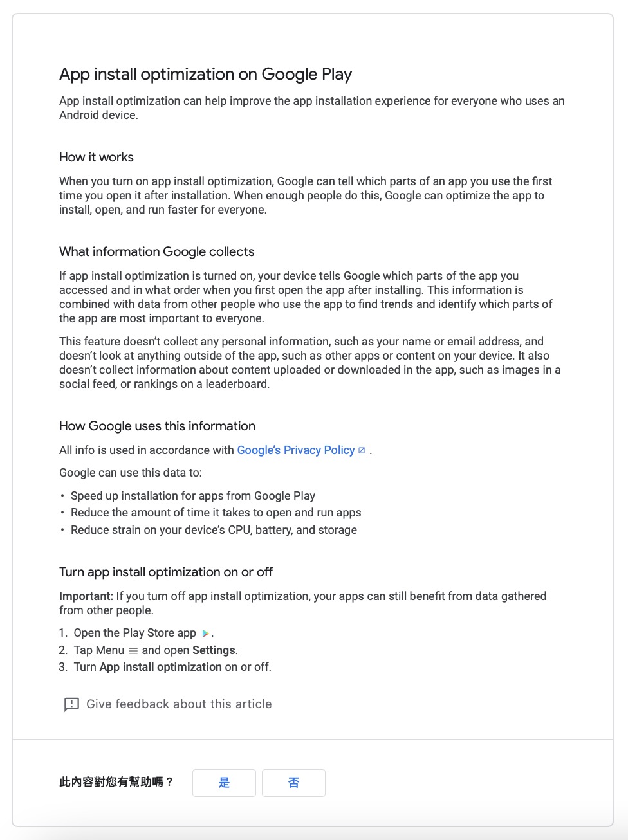Select the "What information Google collects" heading
Screen dimensions: 628x840
pos(156,252)
